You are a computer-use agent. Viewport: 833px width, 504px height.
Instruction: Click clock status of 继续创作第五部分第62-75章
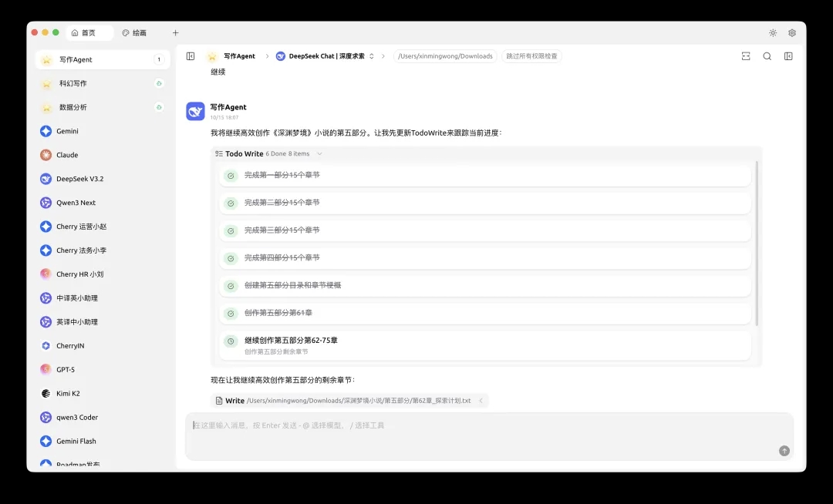pyautogui.click(x=231, y=341)
